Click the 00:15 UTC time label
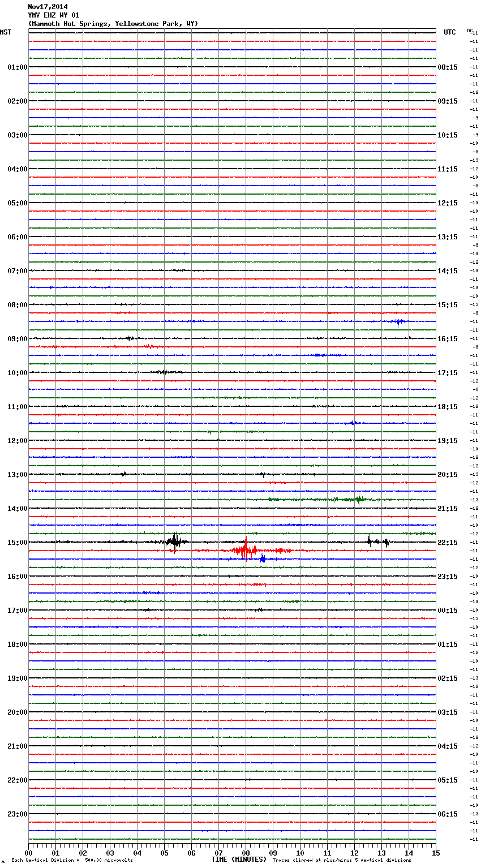Image resolution: width=481 pixels, height=868 pixels. [448, 611]
